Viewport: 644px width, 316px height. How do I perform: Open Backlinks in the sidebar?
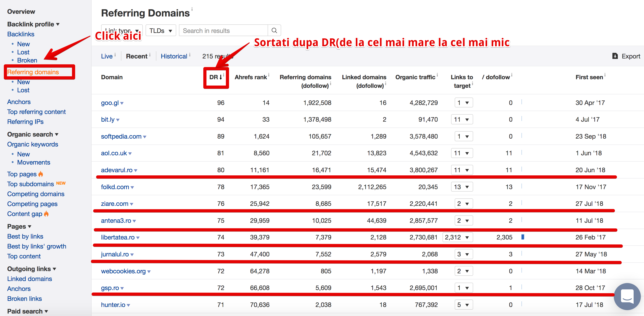[21, 34]
